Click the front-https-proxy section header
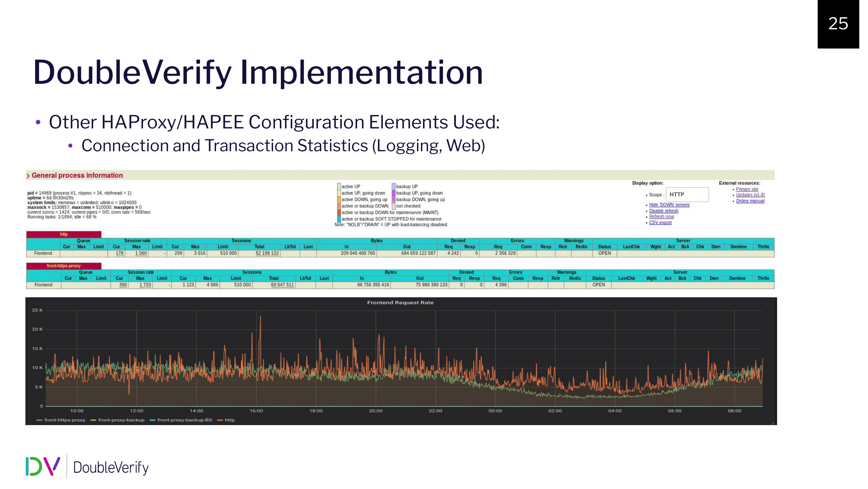The width and height of the screenshot is (868, 489). [64, 266]
